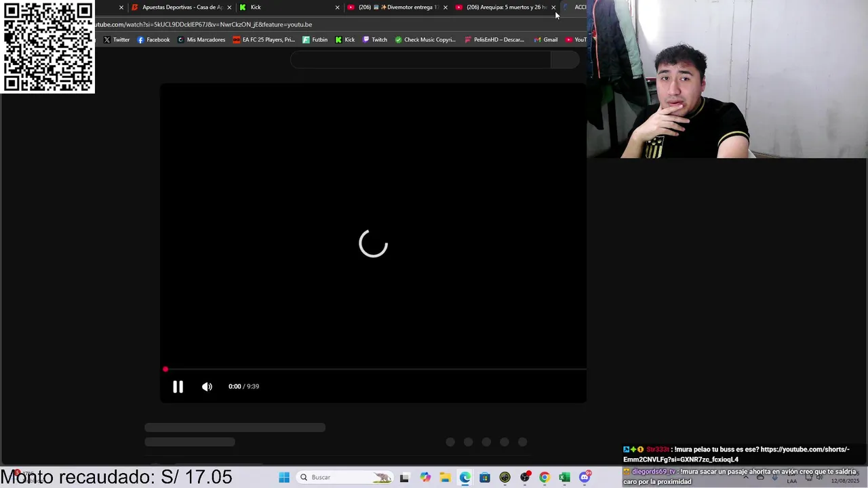Open Microsoft Store from the taskbar
The height and width of the screenshot is (488, 868).
pyautogui.click(x=485, y=478)
